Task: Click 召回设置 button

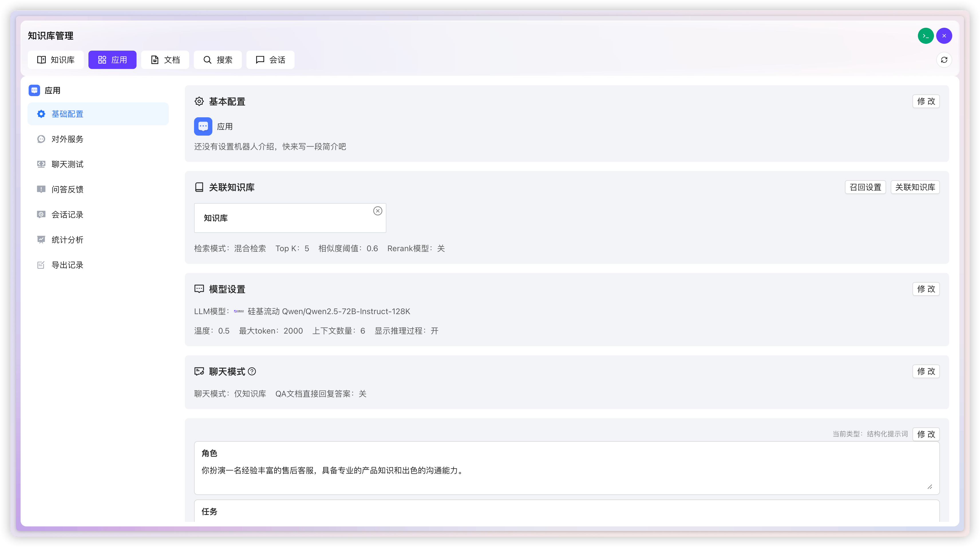Action: 865,187
